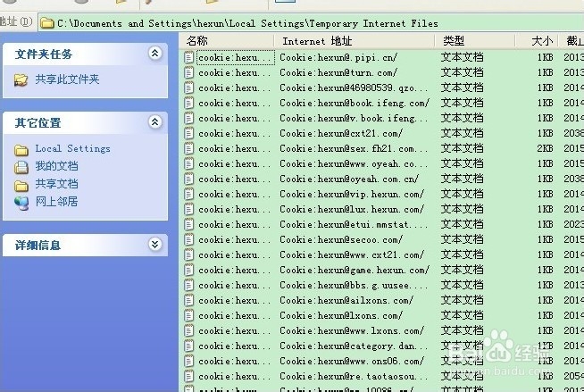
Task: Open the 网上邻居 link
Action: (56, 202)
